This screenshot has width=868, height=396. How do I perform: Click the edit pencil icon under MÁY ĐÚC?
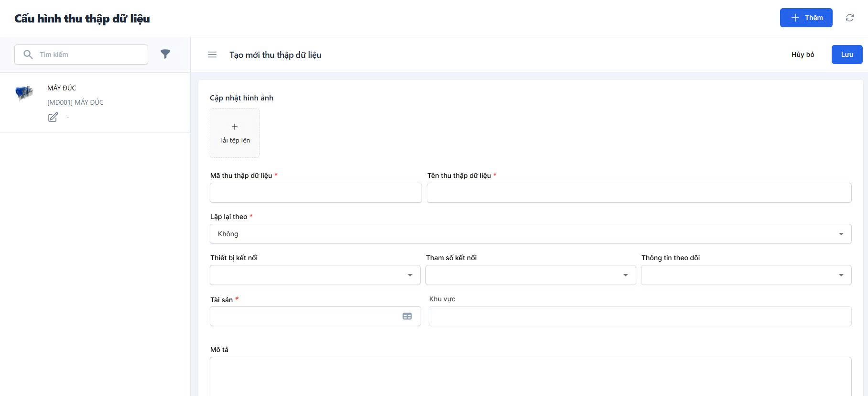pyautogui.click(x=53, y=117)
